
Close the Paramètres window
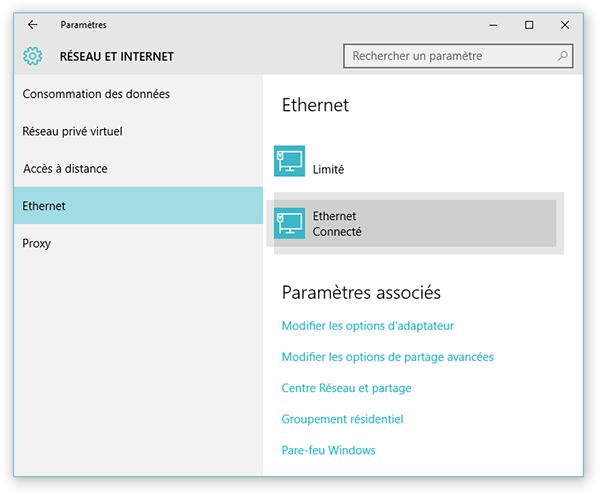(x=564, y=25)
